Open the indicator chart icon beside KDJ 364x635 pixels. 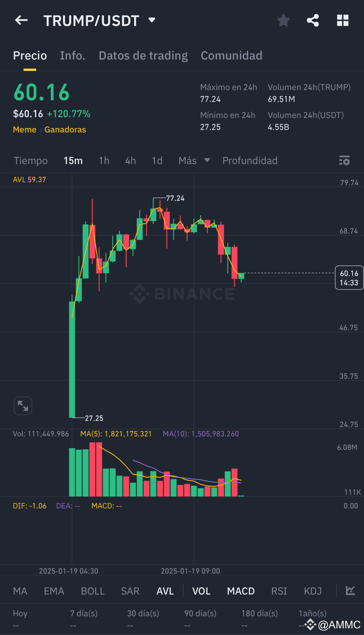coord(350,591)
